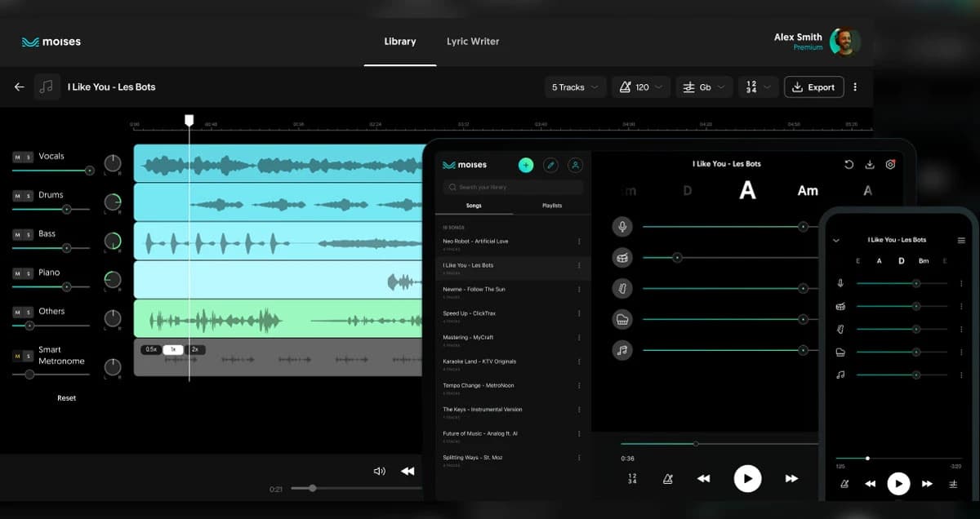Click the Export button
Viewport: 980px width, 519px height.
coord(813,87)
